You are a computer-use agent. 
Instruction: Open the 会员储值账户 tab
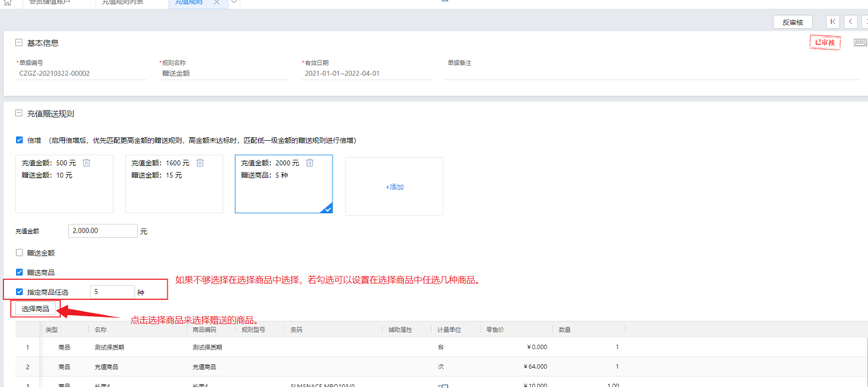pos(50,2)
